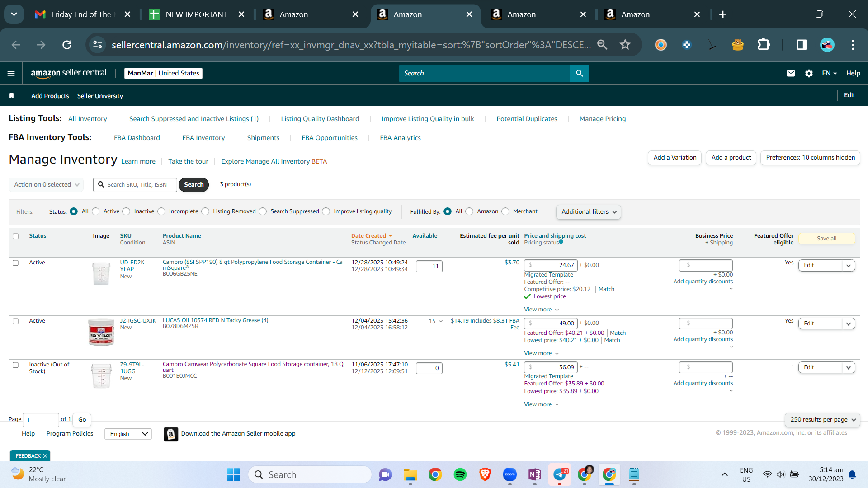This screenshot has width=868, height=488.
Task: Click the amazon seller central logo
Action: 69,73
